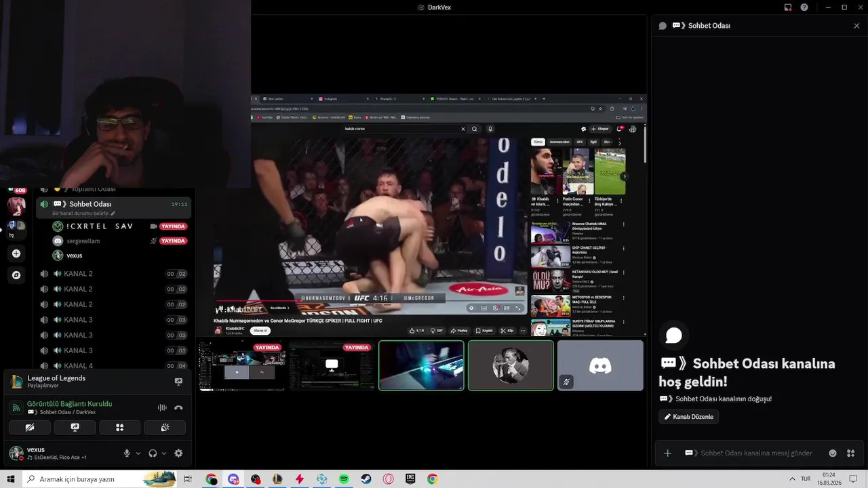This screenshot has height=488, width=868.
Task: Click Görüntülü Bağlantı Kuruldu status text
Action: pyautogui.click(x=70, y=404)
